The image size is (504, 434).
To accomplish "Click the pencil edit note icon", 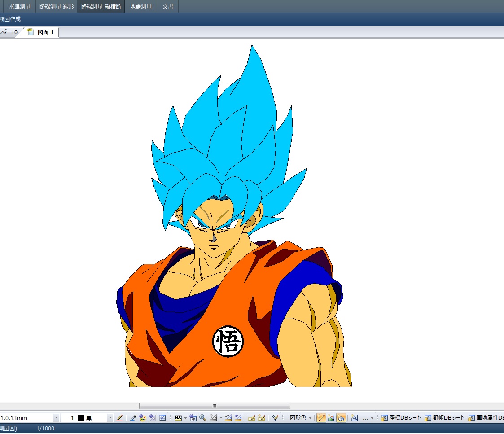I will 252,418.
